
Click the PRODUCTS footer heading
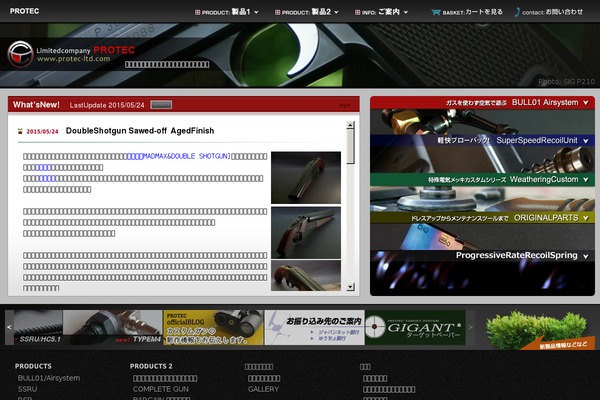(x=33, y=366)
